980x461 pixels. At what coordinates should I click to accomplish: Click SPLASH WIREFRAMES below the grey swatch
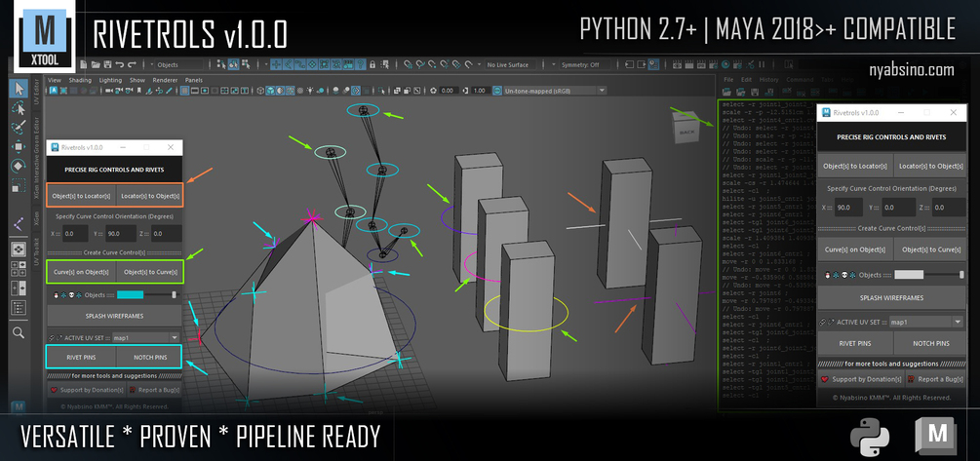click(x=891, y=298)
